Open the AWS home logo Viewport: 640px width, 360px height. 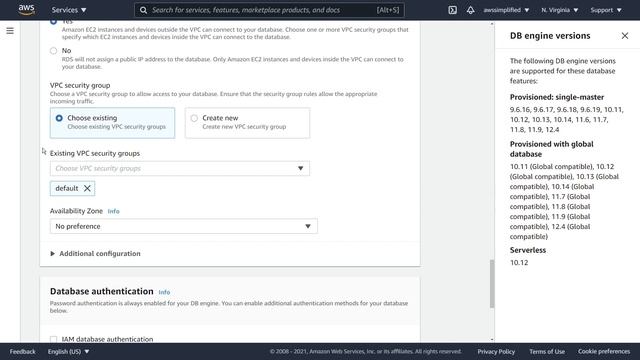pos(27,10)
